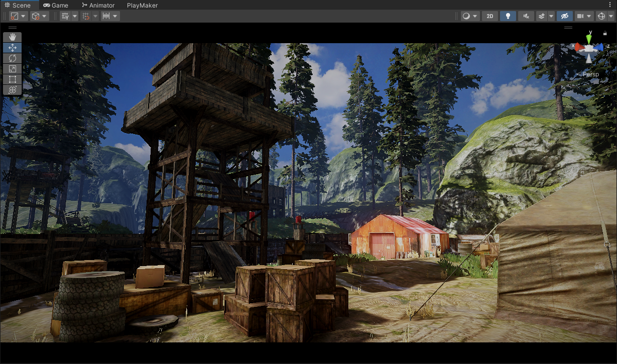Select the Hand (View) tool
The image size is (617, 364).
(x=13, y=37)
